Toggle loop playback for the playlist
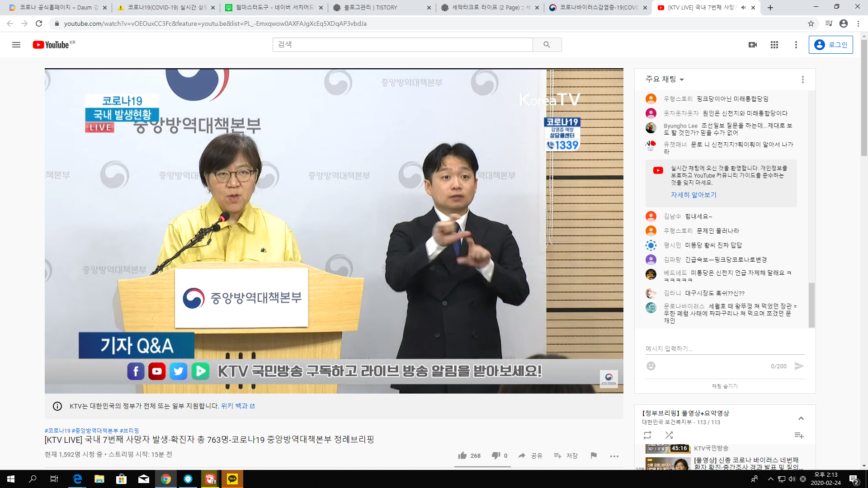The width and height of the screenshot is (868, 488). tap(647, 435)
